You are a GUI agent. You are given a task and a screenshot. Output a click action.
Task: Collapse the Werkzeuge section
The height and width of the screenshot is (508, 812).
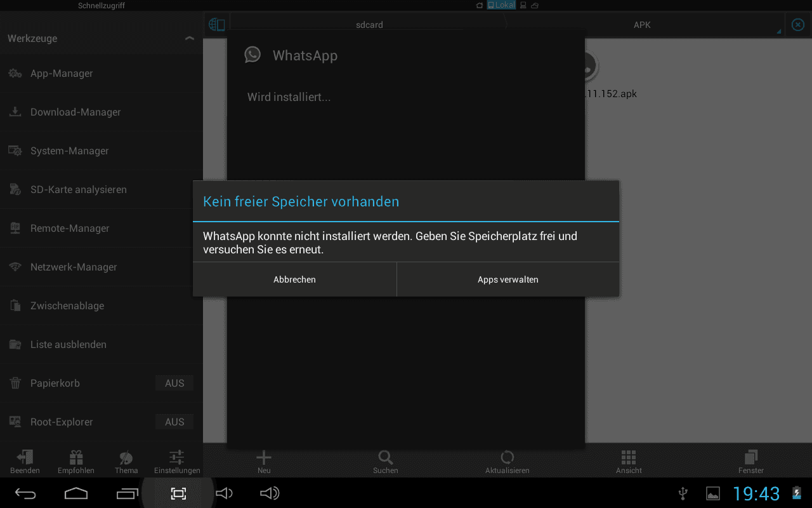[189, 39]
